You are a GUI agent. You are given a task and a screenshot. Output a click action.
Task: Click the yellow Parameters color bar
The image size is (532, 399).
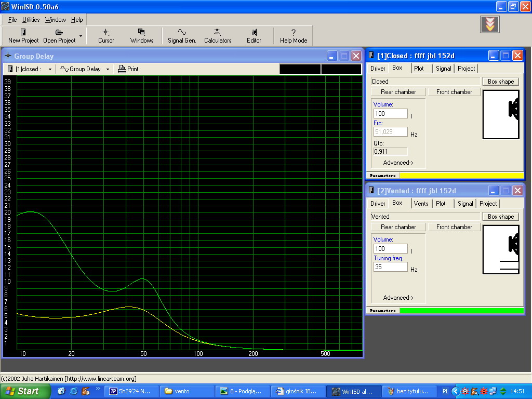[x=461, y=176]
